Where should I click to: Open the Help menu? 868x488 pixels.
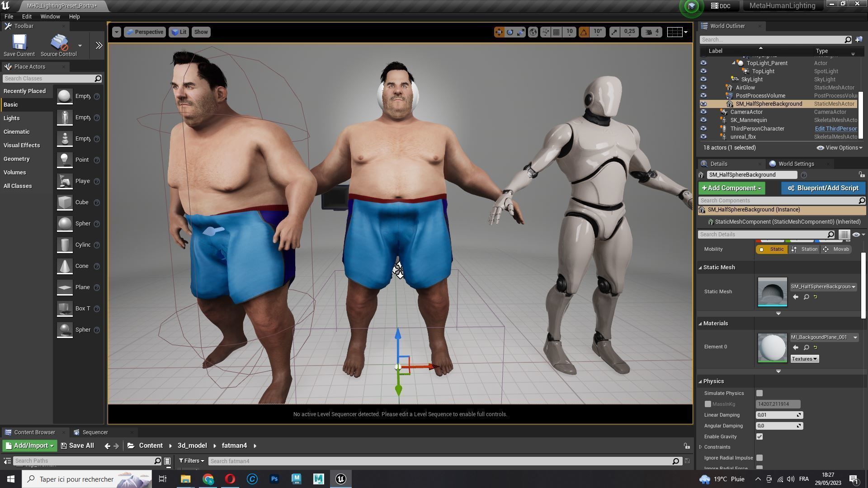tap(74, 16)
